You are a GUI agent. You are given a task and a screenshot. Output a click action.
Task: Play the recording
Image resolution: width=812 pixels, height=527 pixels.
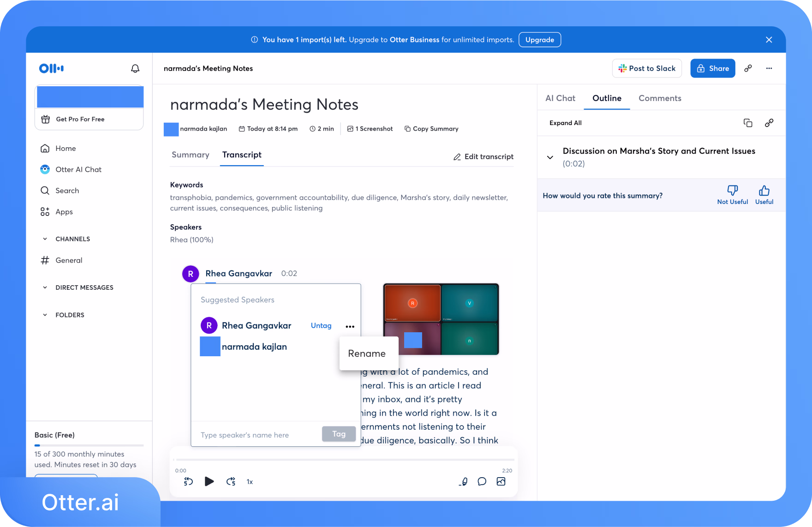(209, 482)
